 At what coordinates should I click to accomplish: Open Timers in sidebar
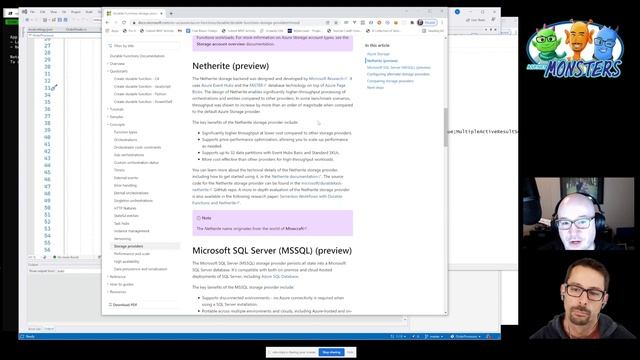(x=119, y=170)
